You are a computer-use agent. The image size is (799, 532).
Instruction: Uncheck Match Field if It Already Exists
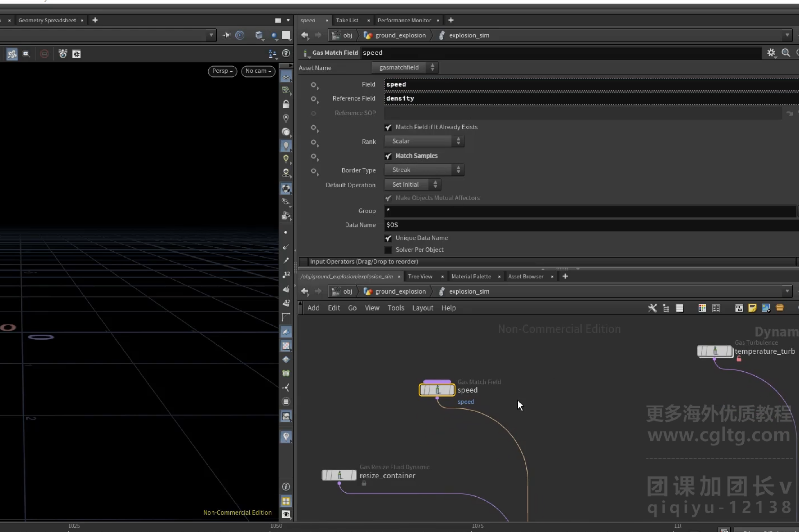click(x=388, y=128)
